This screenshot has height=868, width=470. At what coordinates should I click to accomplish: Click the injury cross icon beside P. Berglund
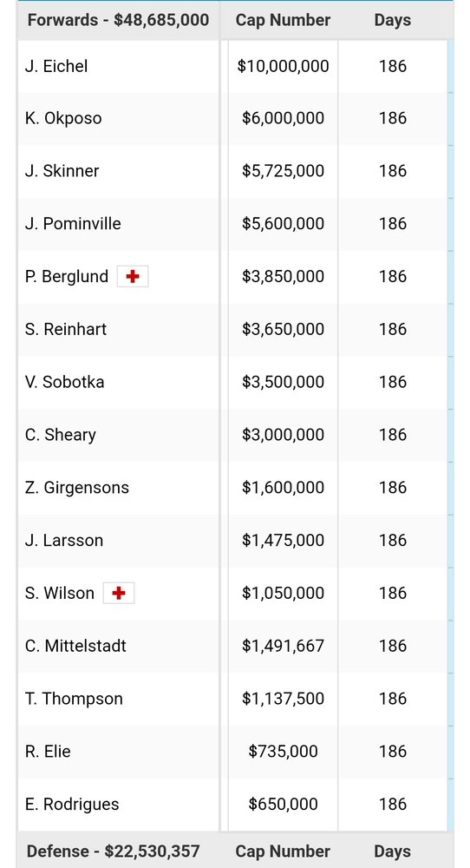[133, 276]
